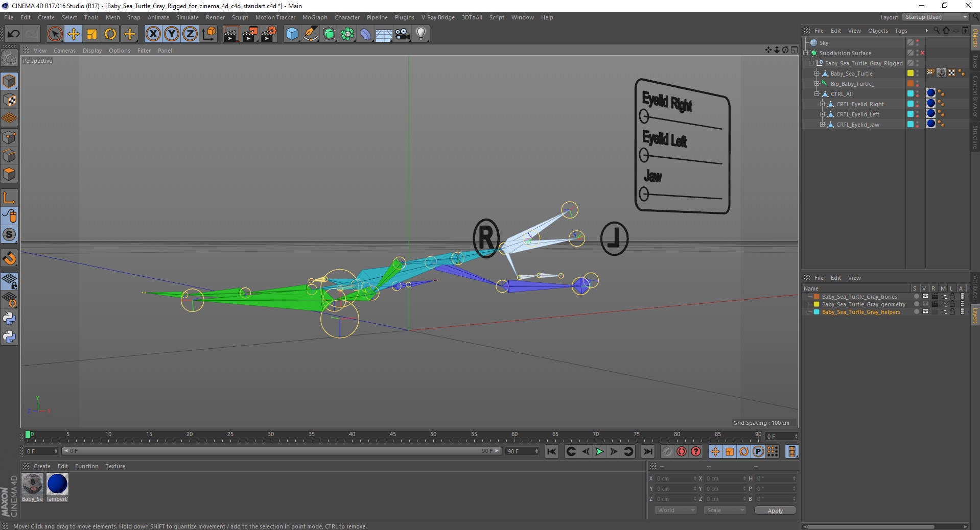Viewport: 980px width, 530px height.
Task: Open the MoGraph menu
Action: (315, 17)
